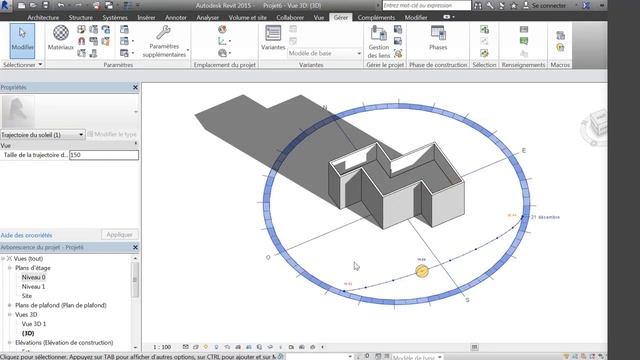
Task: Click the edit selection icon at bottom of Sélection panel
Action: pyautogui.click(x=484, y=53)
